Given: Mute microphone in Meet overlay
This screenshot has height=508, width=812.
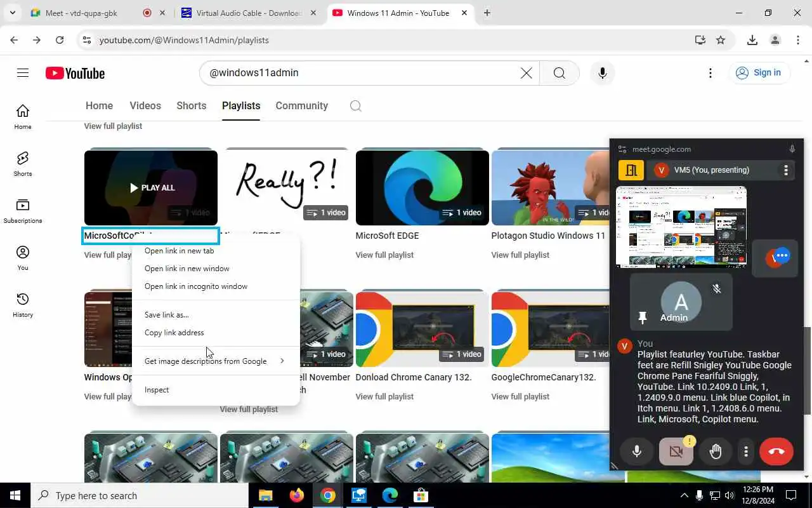Looking at the screenshot, I should 636,451.
